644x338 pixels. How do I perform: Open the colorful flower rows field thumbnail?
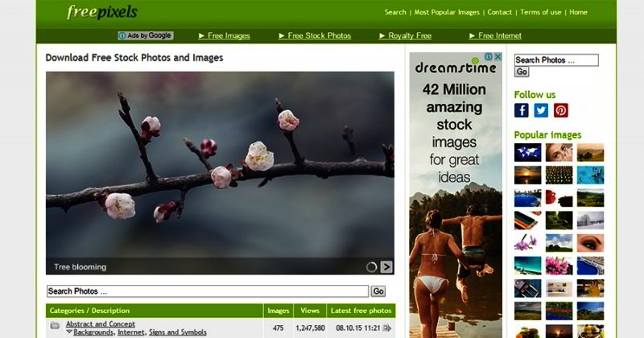coord(559,311)
